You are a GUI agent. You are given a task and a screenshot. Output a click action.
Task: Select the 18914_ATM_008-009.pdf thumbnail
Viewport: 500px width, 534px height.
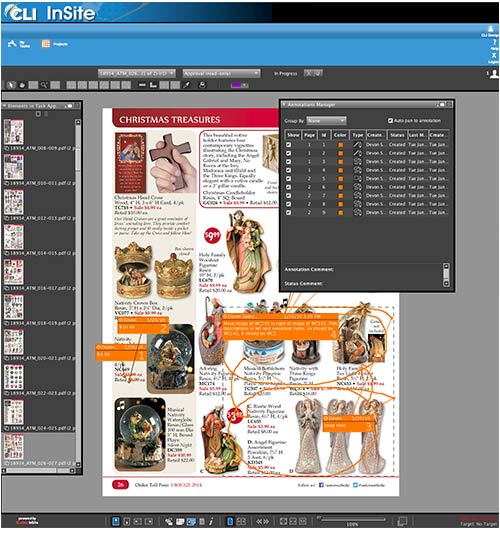14,132
